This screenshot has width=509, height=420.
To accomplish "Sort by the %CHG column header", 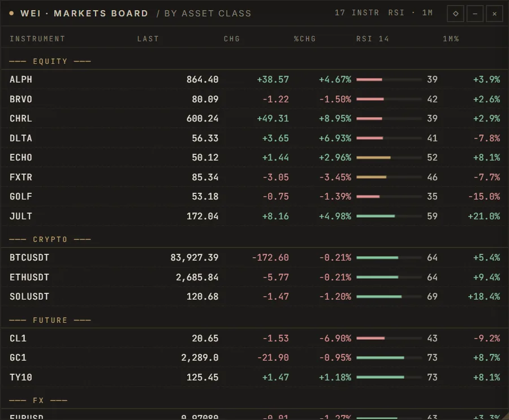I will pos(305,39).
